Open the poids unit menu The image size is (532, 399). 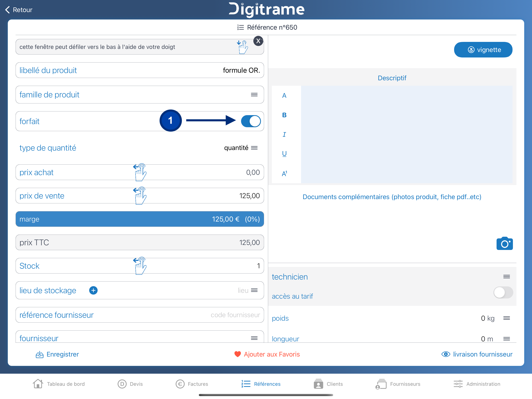coord(506,318)
